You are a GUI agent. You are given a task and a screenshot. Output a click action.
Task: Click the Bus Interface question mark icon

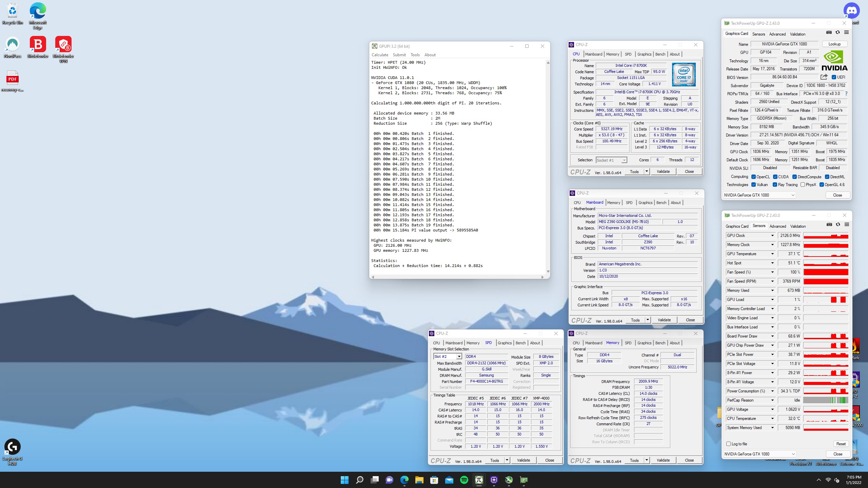[x=846, y=94]
